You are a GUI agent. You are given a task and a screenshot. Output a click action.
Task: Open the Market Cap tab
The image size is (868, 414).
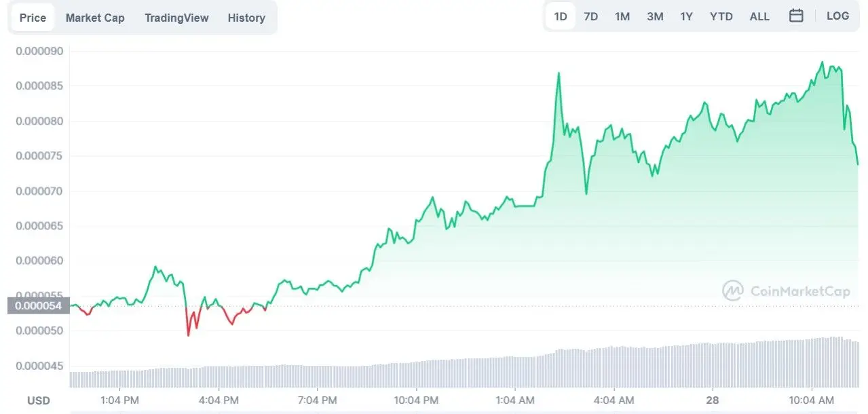(95, 18)
